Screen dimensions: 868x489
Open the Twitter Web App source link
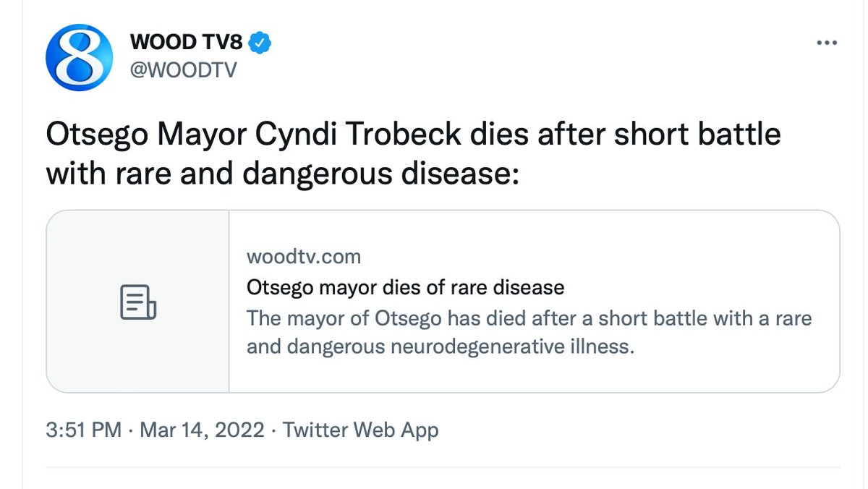360,430
